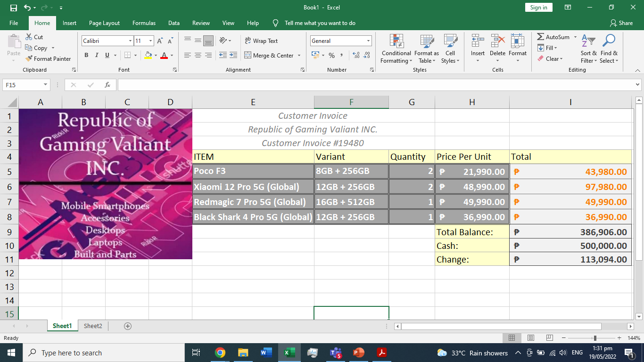The width and height of the screenshot is (644, 362).
Task: Click the zoom slider in status bar
Action: (595, 338)
